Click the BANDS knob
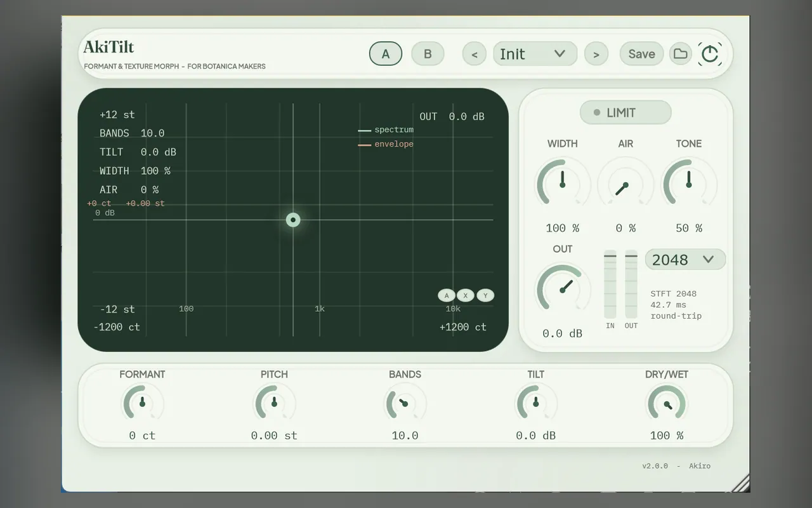Image resolution: width=812 pixels, height=508 pixels. 405,403
